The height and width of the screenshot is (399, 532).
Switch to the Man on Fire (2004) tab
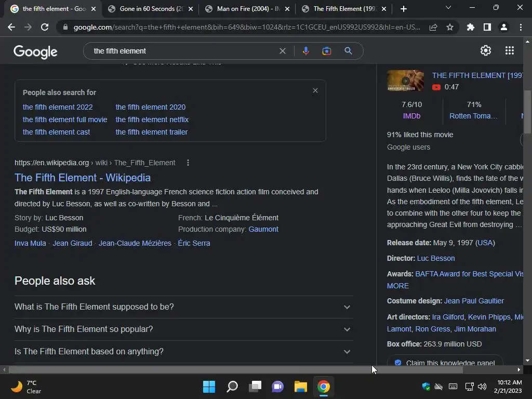248,9
